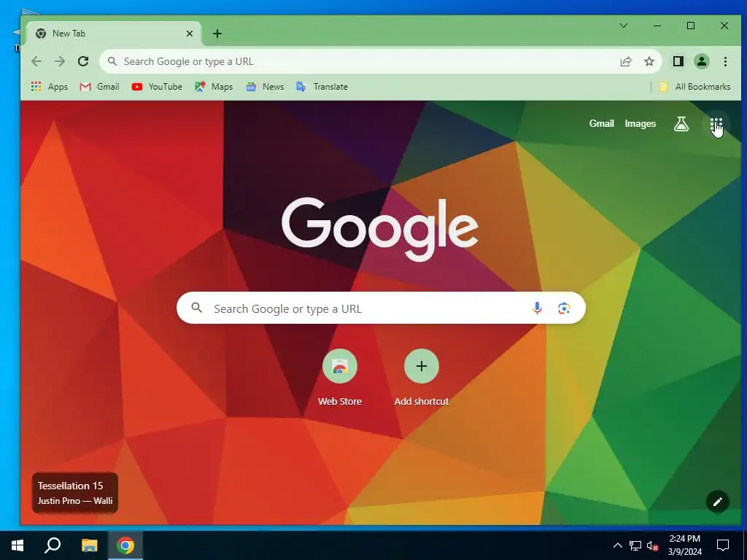Open the Maps bookmark

point(214,87)
